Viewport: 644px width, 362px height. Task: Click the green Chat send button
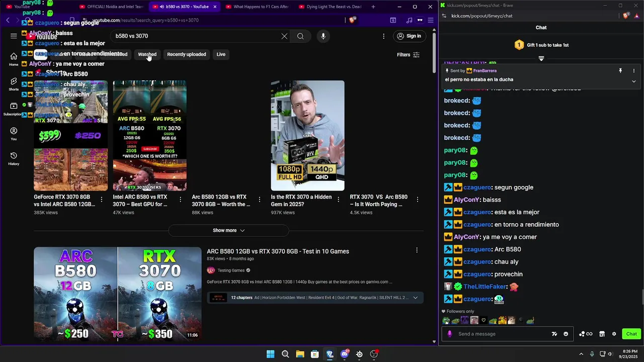631,334
